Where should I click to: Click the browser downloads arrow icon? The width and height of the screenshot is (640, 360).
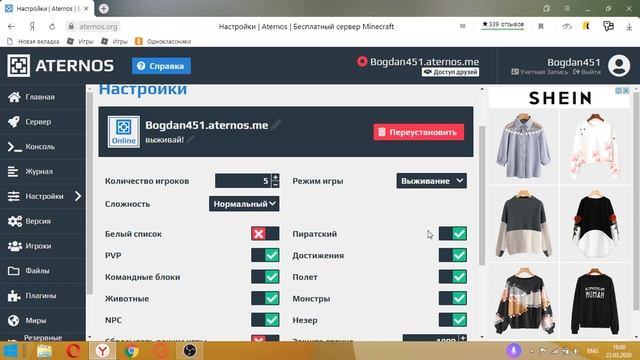tap(629, 27)
